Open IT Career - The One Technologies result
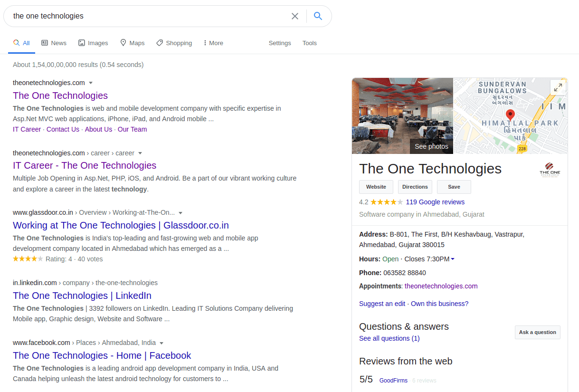This screenshot has height=392, width=579. (85, 165)
